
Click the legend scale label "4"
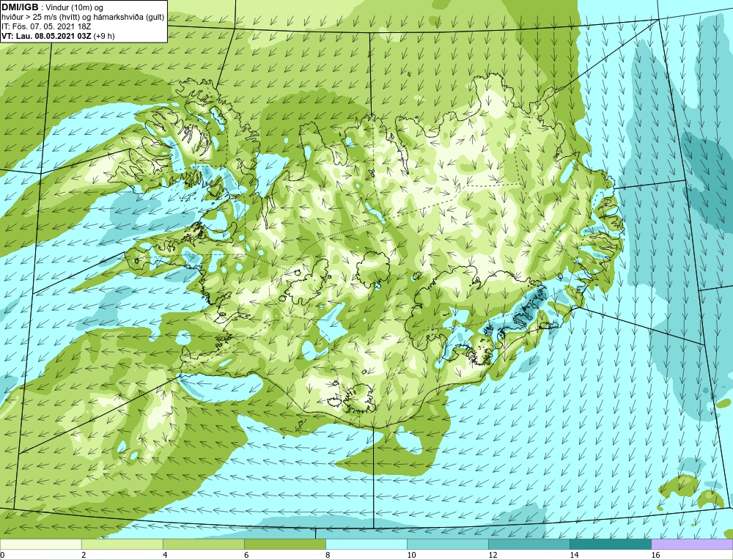click(165, 555)
